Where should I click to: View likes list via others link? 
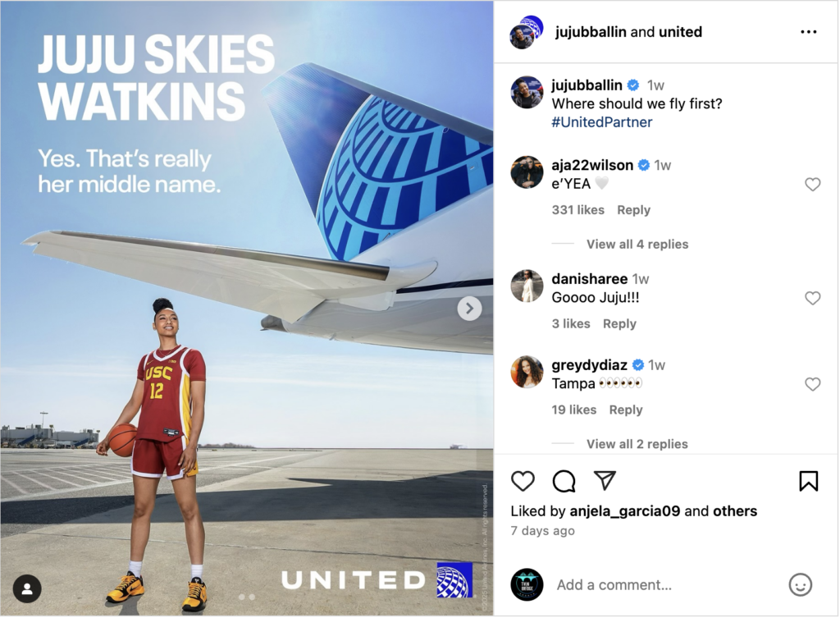[734, 511]
